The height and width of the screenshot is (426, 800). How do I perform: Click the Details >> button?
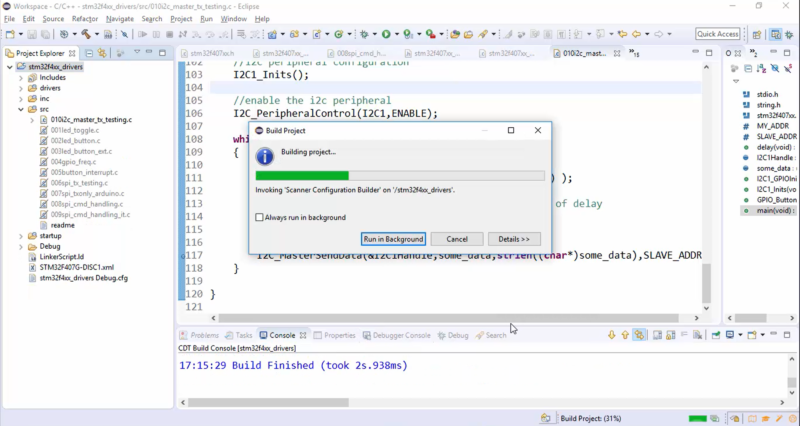(514, 239)
